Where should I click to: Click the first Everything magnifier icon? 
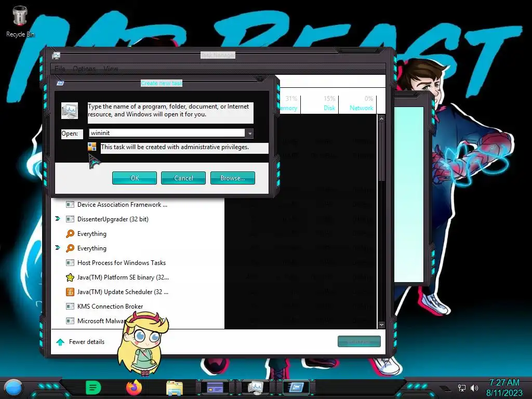[70, 233]
